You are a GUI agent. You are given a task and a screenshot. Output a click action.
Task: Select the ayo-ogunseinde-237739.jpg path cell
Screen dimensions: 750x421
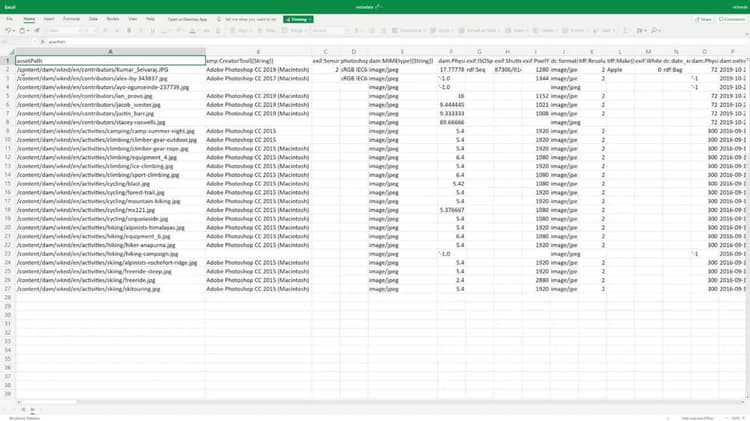tap(110, 87)
